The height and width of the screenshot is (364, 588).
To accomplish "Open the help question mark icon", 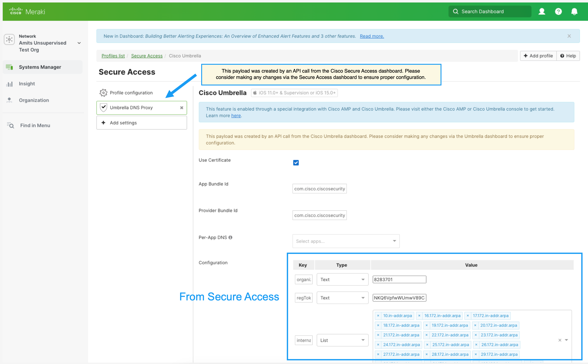I will 558,11.
